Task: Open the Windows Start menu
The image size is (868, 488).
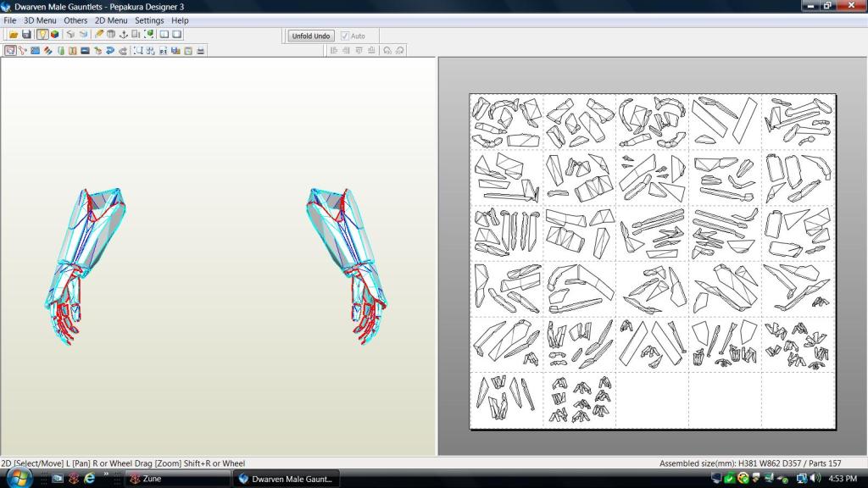Action: [x=19, y=478]
